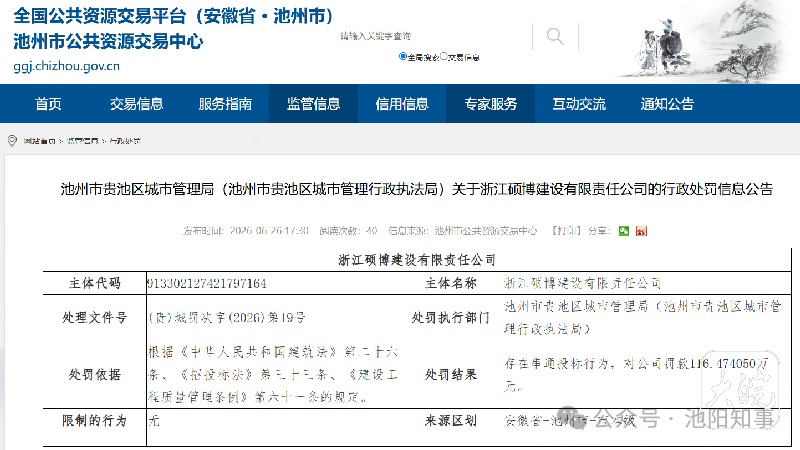The height and width of the screenshot is (450, 800).
Task: Click the 处罚执行部门 label cell
Action: coord(451,318)
